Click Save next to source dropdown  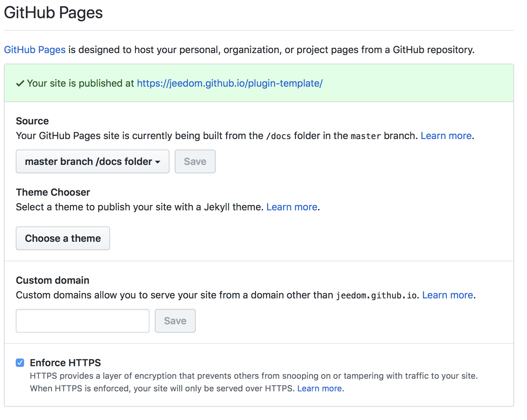[195, 161]
